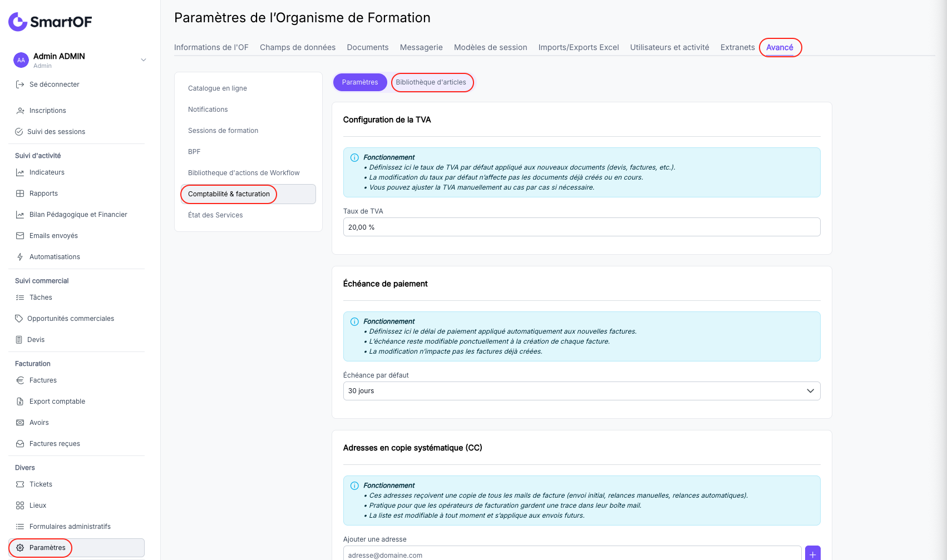Click the AA user avatar
The height and width of the screenshot is (560, 947).
(x=21, y=60)
